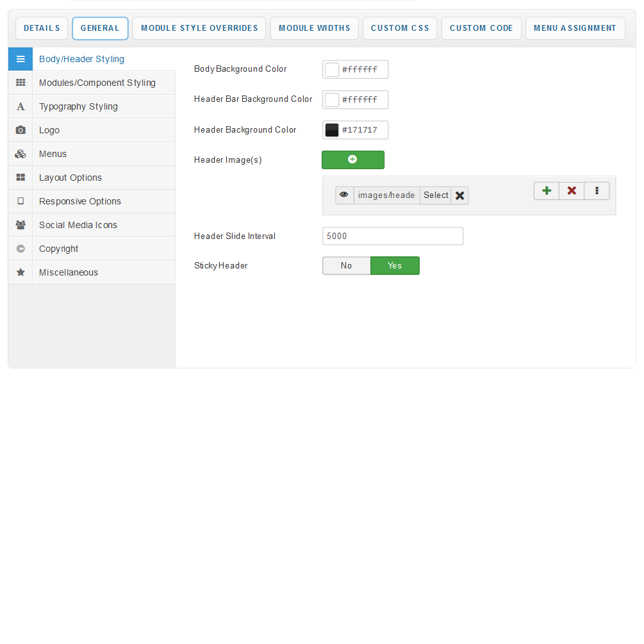Click the Header Slide Interval field
This screenshot has width=644, height=644.
[392, 236]
